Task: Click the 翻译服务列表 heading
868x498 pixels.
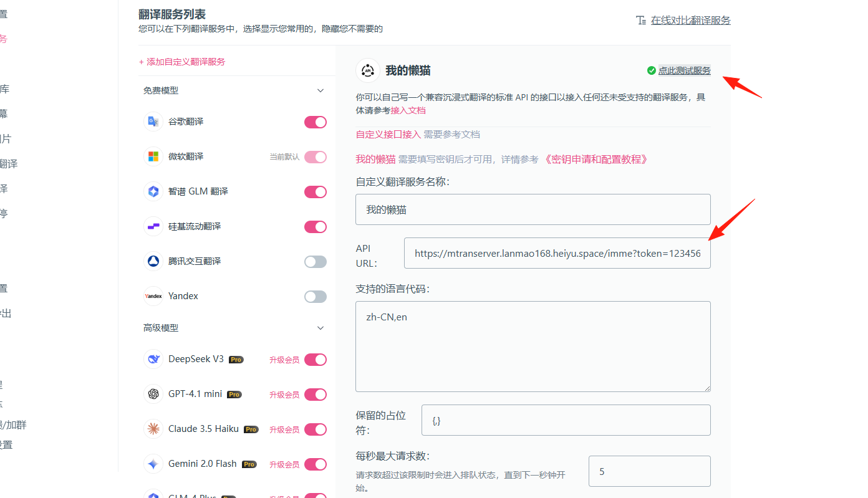Action: point(172,14)
